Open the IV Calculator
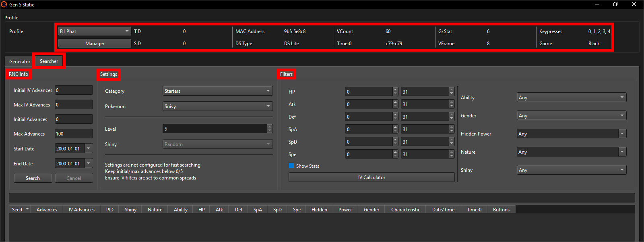 [x=372, y=177]
